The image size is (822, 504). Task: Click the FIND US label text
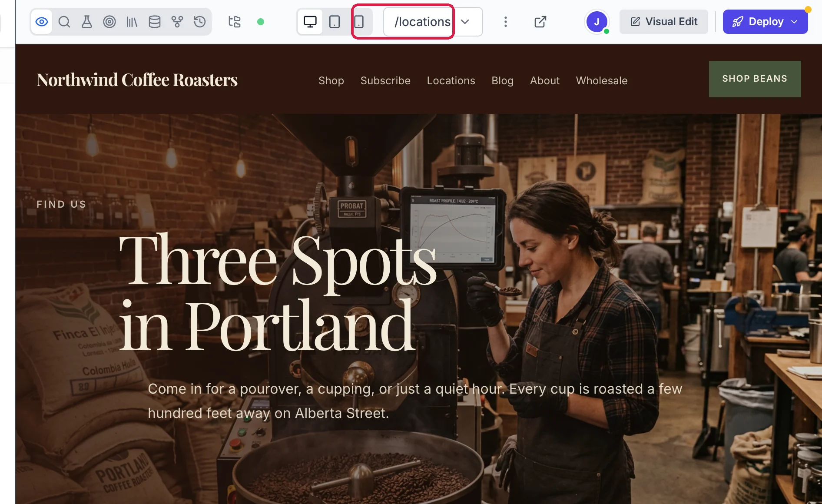[61, 204]
